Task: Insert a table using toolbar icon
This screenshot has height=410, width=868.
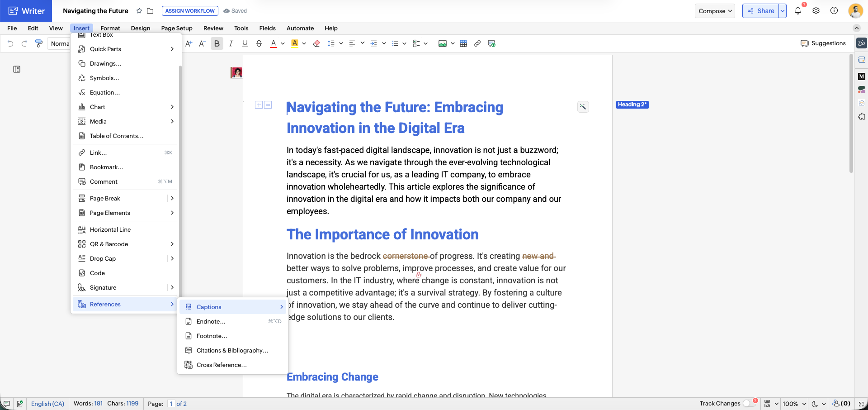Action: pyautogui.click(x=463, y=43)
